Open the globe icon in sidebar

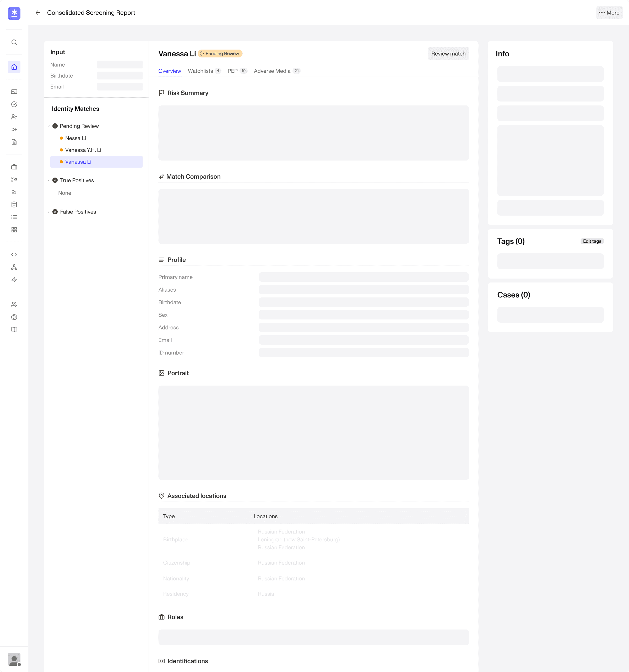click(14, 317)
